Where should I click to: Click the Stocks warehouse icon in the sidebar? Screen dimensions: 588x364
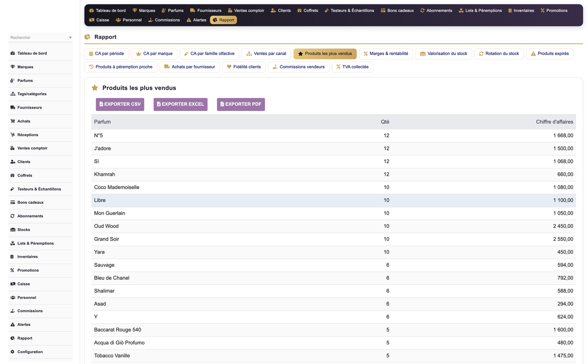[x=13, y=230]
